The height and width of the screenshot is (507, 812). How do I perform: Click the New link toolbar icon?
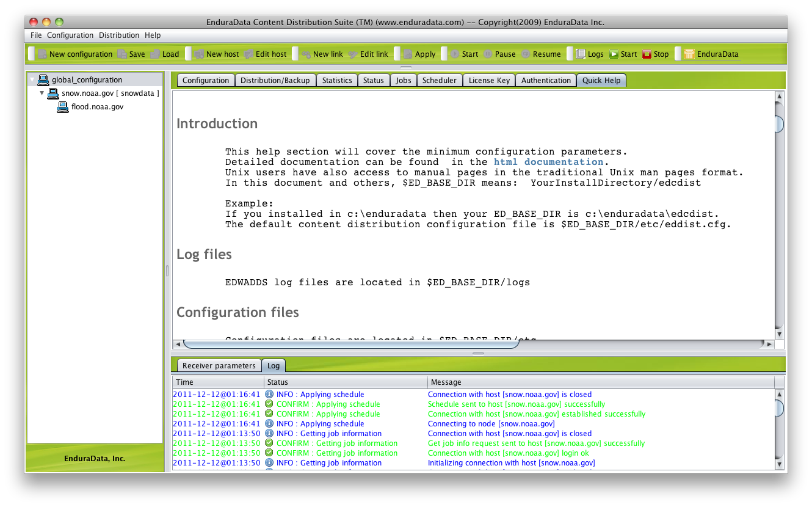[306, 54]
